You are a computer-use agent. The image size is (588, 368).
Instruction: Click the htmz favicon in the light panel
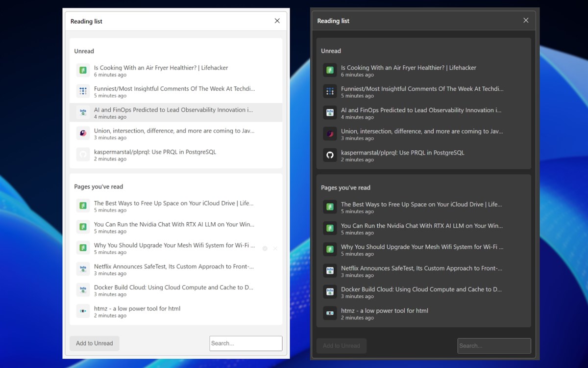[x=83, y=311]
